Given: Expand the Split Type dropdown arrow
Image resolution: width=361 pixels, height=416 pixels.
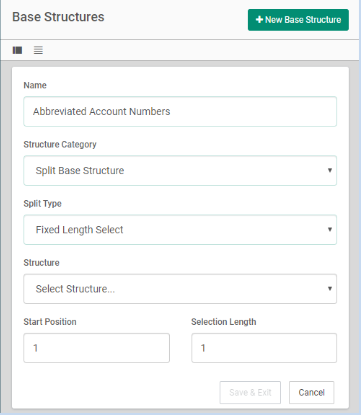Looking at the screenshot, I should [x=330, y=229].
